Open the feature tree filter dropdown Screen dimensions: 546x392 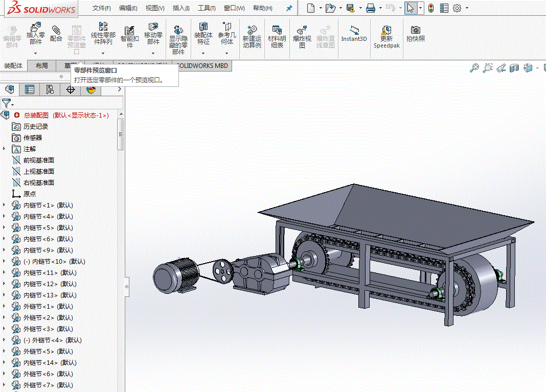8,103
